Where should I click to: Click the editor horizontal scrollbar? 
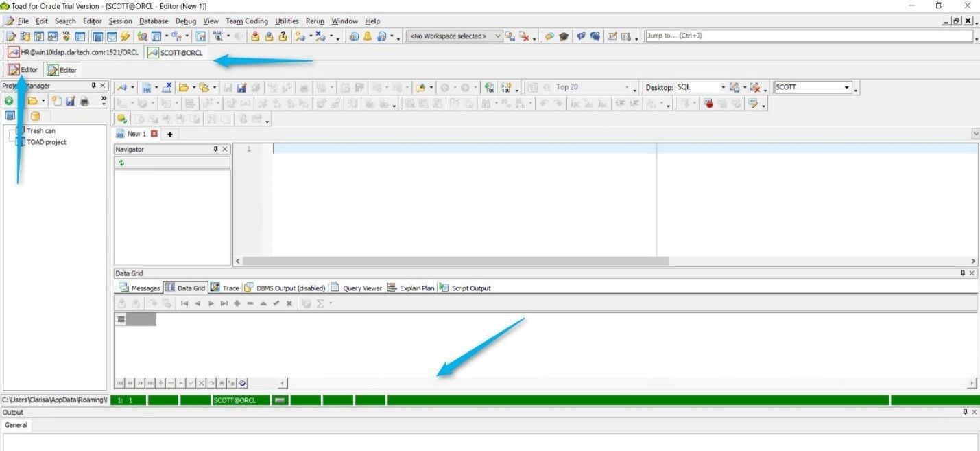(x=455, y=262)
